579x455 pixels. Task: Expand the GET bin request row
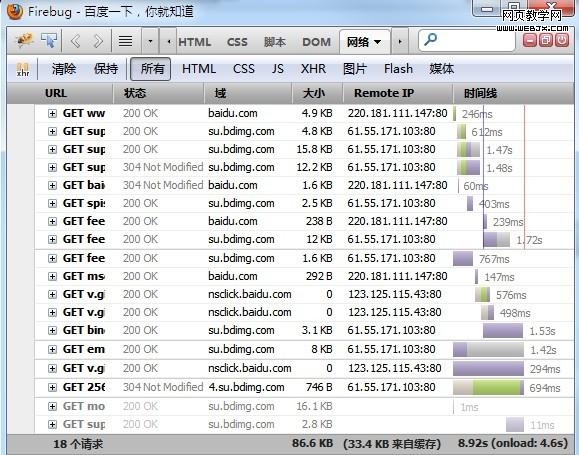[52, 331]
